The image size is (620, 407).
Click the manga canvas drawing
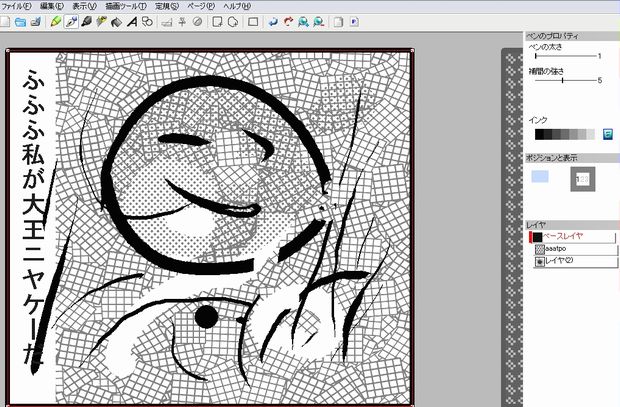[210, 227]
